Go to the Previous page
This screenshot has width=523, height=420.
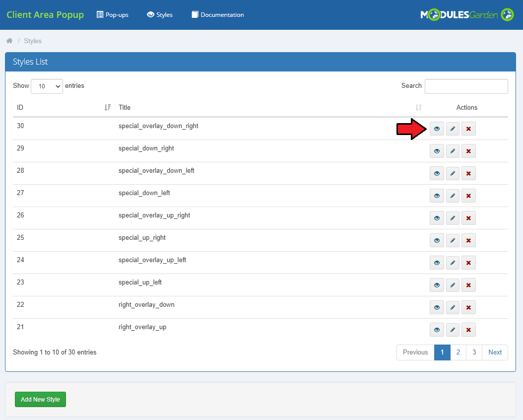415,352
